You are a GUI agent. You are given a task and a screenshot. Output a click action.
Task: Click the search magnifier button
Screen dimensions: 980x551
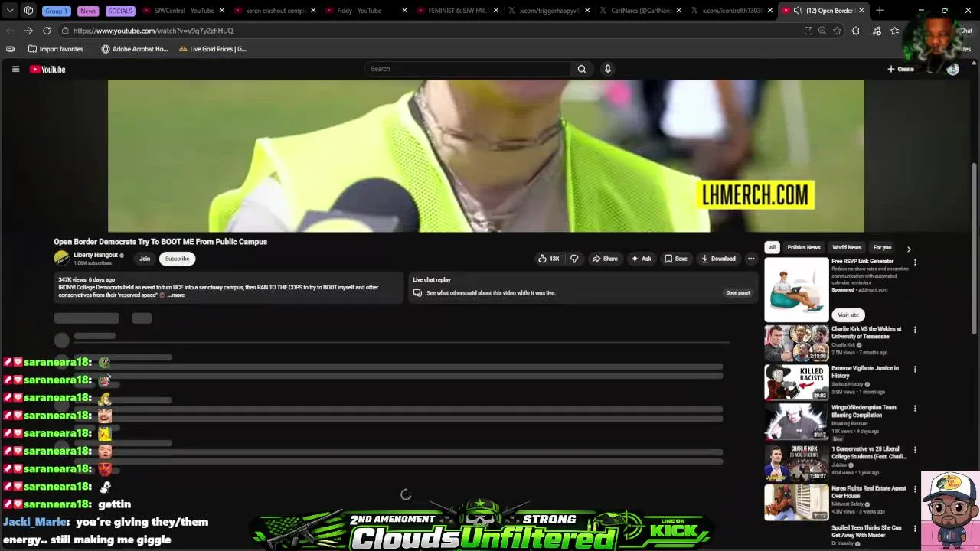582,69
